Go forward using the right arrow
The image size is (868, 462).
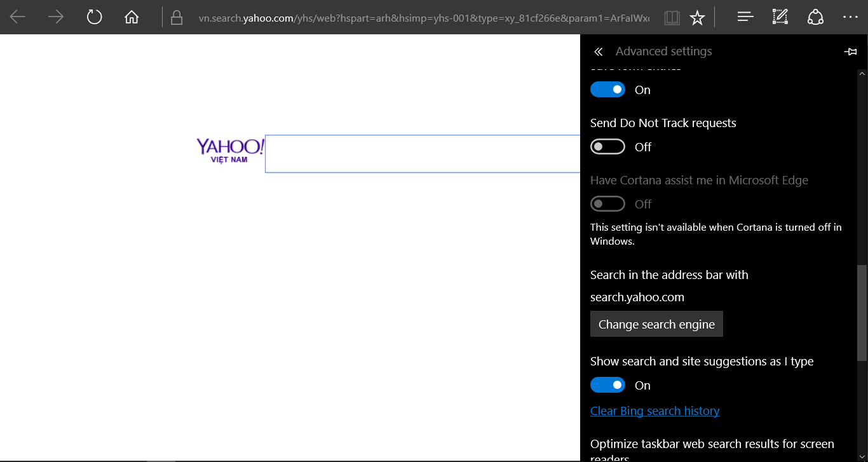pyautogui.click(x=56, y=17)
